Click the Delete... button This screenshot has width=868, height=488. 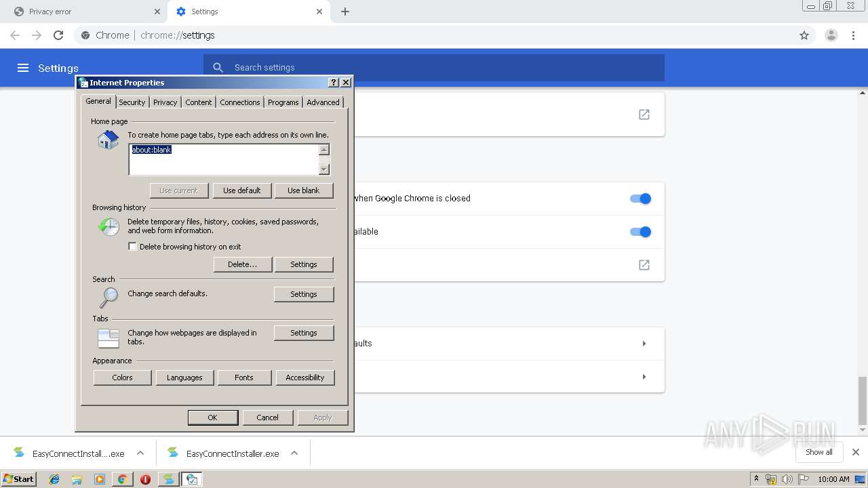(x=243, y=264)
